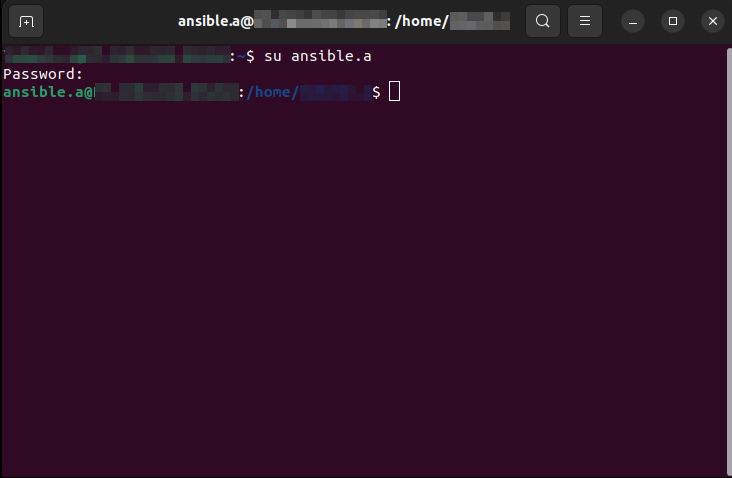Viewport: 732px width, 478px height.
Task: Click the search magnifier icon
Action: coord(542,21)
